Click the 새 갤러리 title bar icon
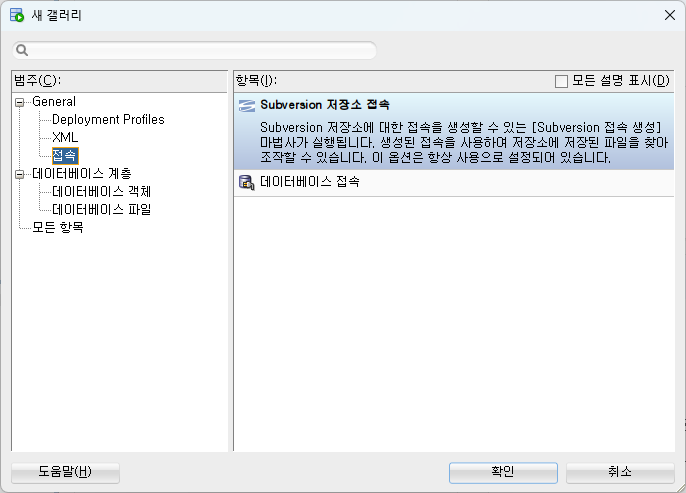686x493 pixels. [x=17, y=15]
